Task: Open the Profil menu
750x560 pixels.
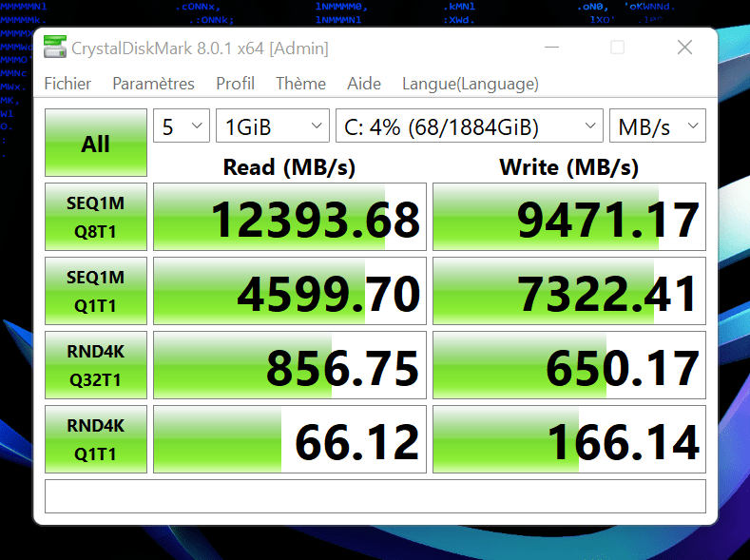Action: coord(235,84)
